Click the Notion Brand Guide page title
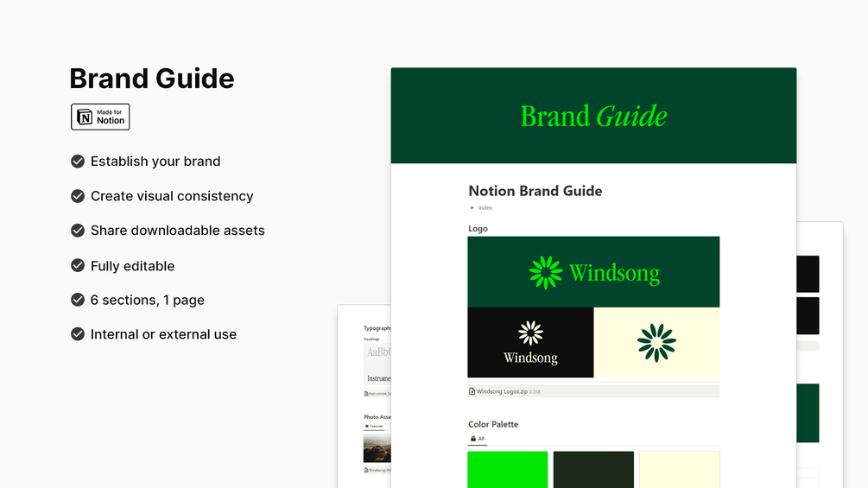The width and height of the screenshot is (868, 488). point(535,191)
